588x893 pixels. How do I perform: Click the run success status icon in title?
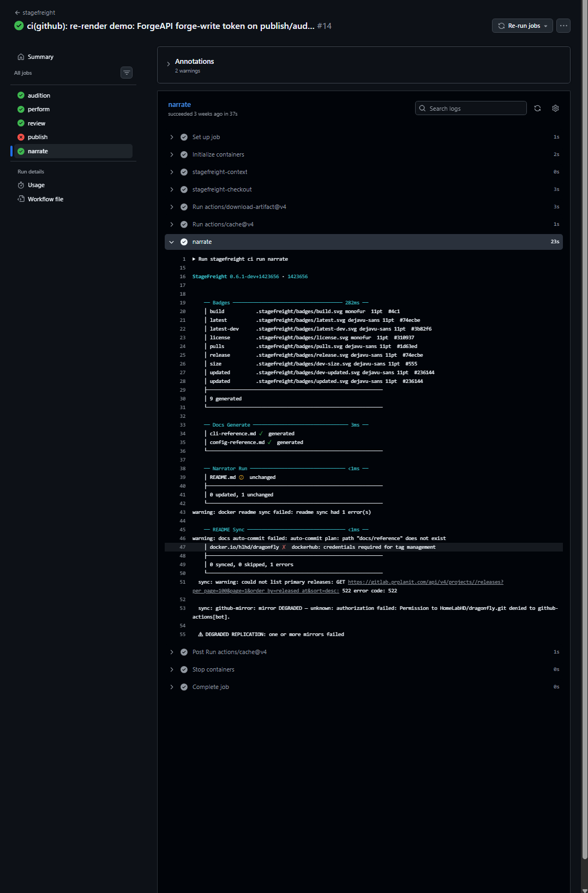pos(19,26)
